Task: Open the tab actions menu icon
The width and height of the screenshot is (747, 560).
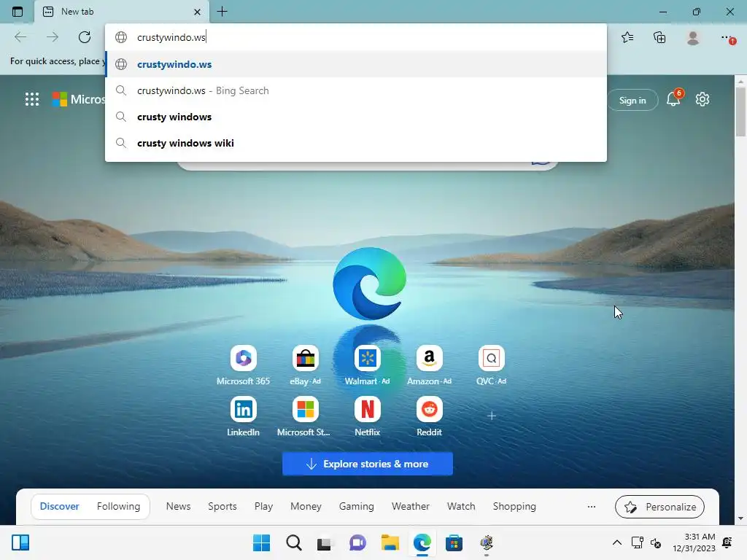Action: 18,12
